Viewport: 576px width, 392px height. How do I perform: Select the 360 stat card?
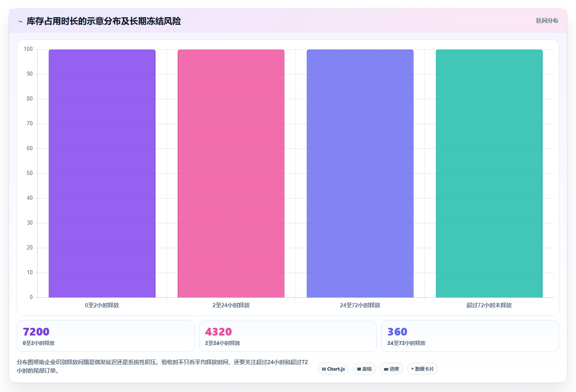point(470,336)
